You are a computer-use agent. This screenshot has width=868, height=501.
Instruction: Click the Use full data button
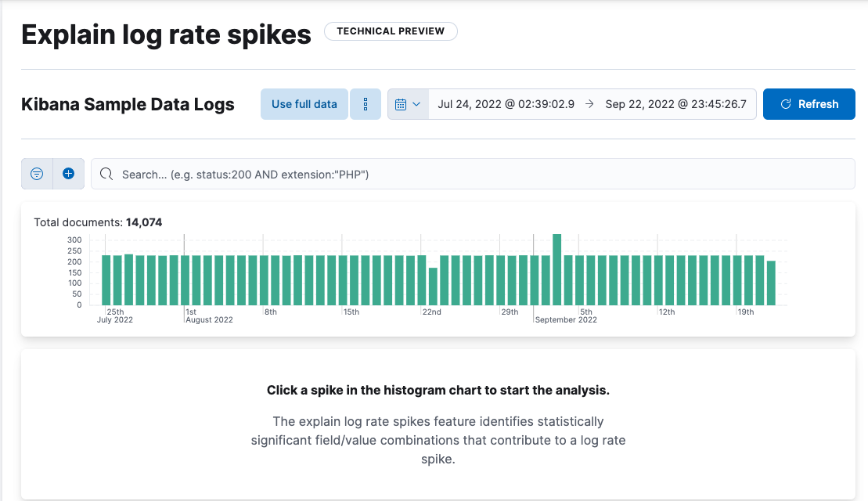(304, 103)
